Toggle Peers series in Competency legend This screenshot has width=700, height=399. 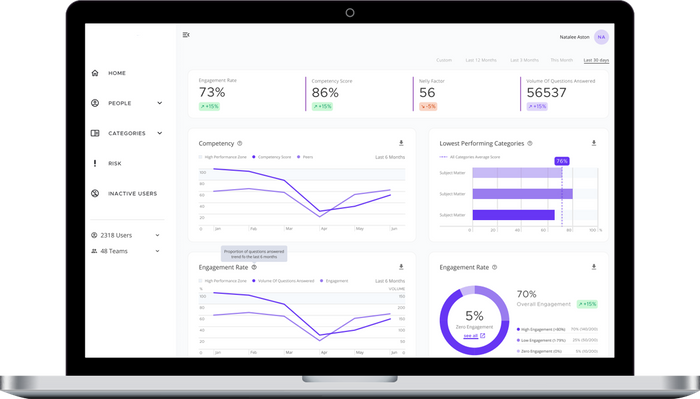tap(305, 157)
